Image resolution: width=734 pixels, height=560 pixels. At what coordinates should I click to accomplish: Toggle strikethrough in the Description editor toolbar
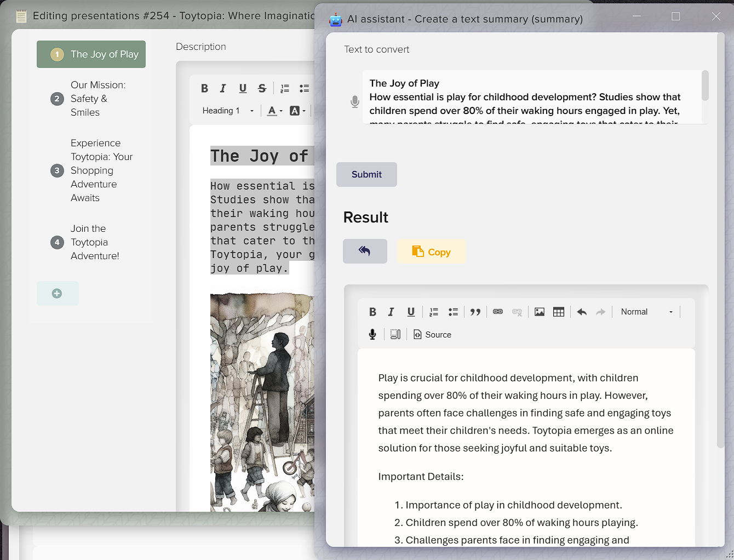262,88
